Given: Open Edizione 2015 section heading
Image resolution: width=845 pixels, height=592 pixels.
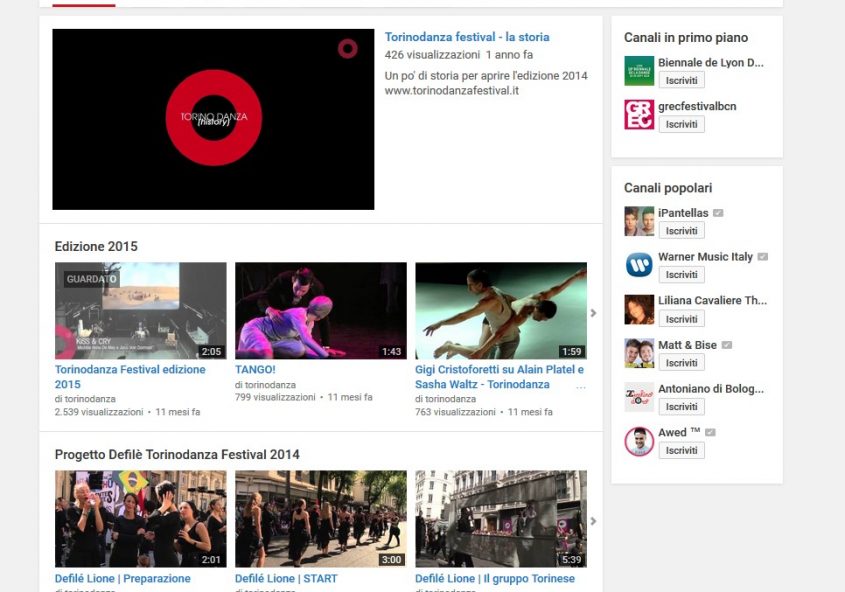Looking at the screenshot, I should coord(96,246).
